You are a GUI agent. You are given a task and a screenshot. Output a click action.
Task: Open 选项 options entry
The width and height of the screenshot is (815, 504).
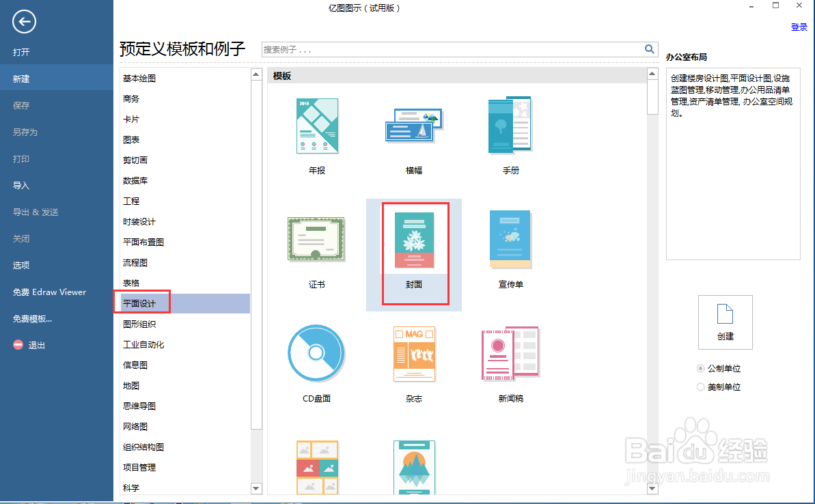tap(21, 265)
